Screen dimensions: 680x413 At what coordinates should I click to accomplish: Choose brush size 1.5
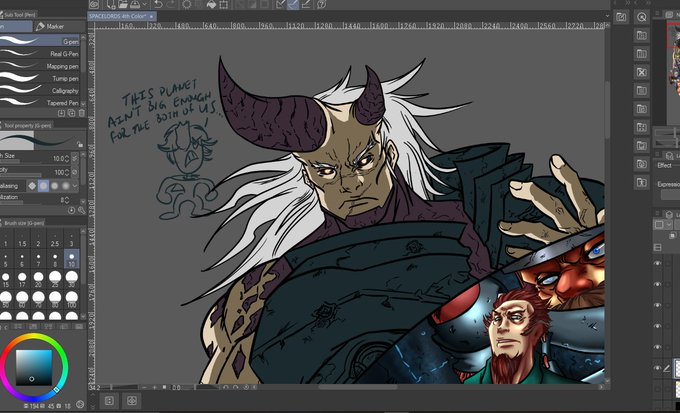22,239
